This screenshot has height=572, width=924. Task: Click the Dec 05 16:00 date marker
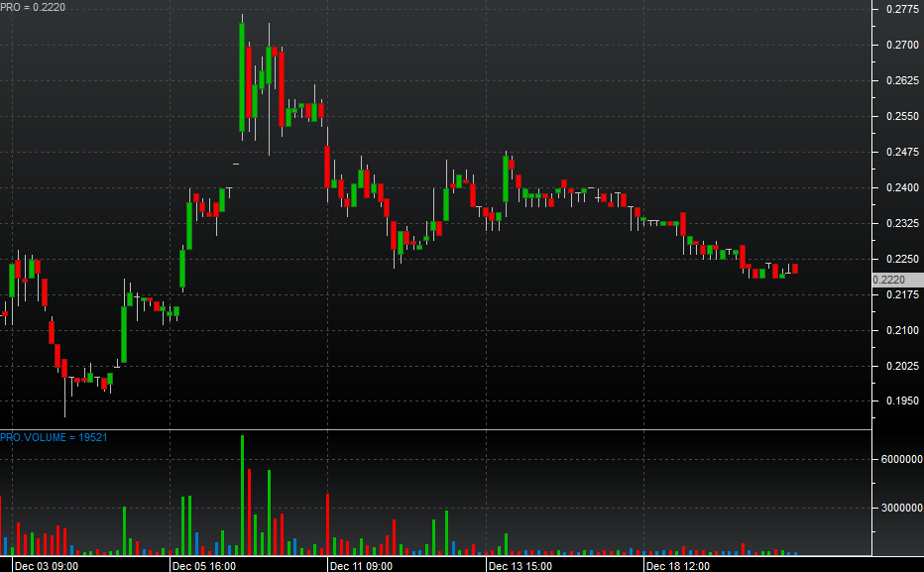[x=203, y=566]
